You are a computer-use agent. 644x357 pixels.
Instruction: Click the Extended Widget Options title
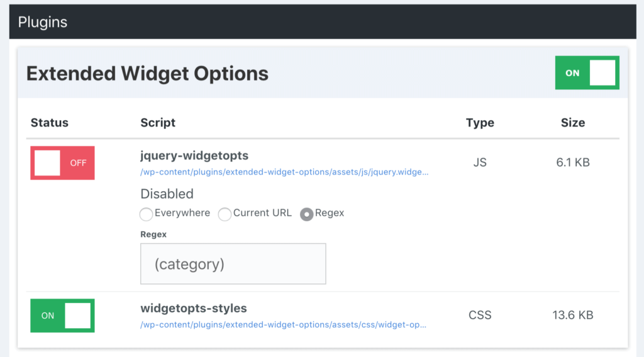[147, 74]
